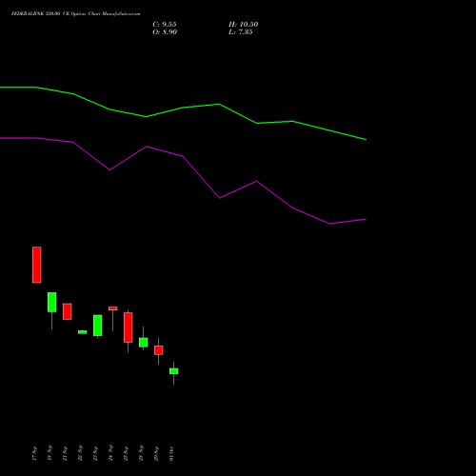Select the tall red candlestick above 17 Sep

pos(37,265)
